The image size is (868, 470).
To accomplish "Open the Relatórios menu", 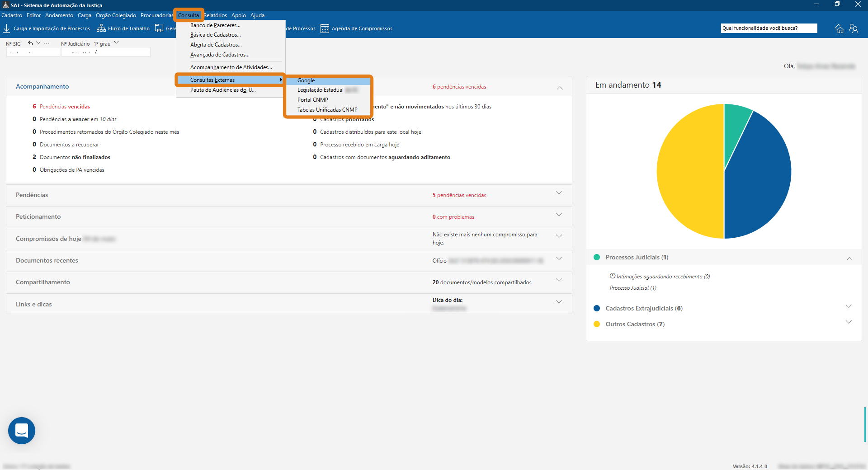I will (x=216, y=15).
